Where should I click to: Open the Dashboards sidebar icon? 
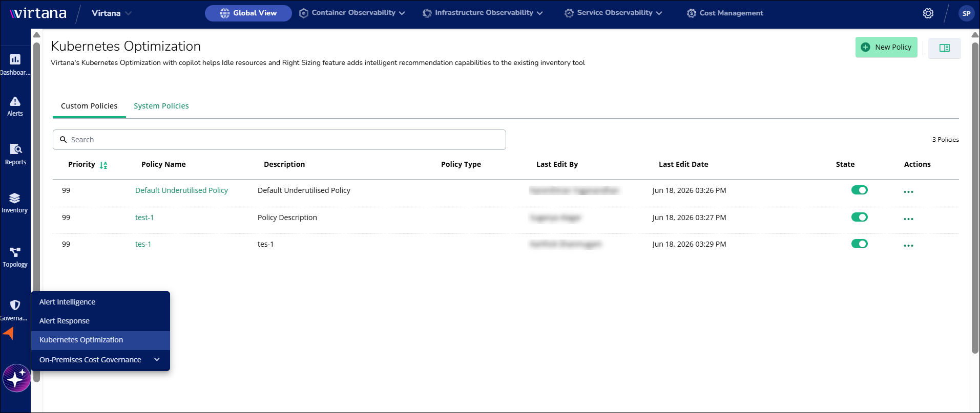tap(15, 59)
